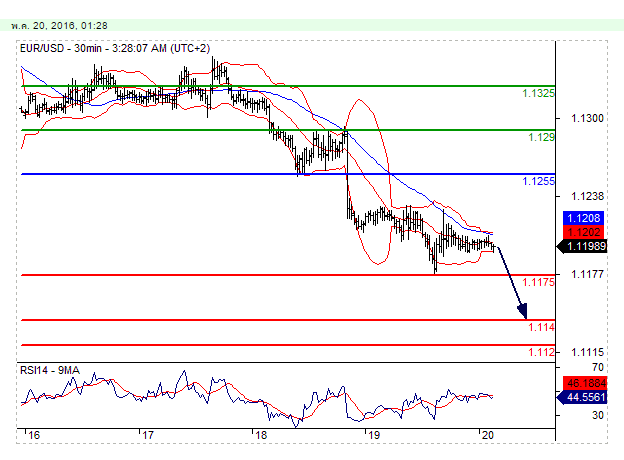Screen dimensions: 624x460
Task: Click the RSI14 - 9MA indicator label
Action: pyautogui.click(x=50, y=370)
